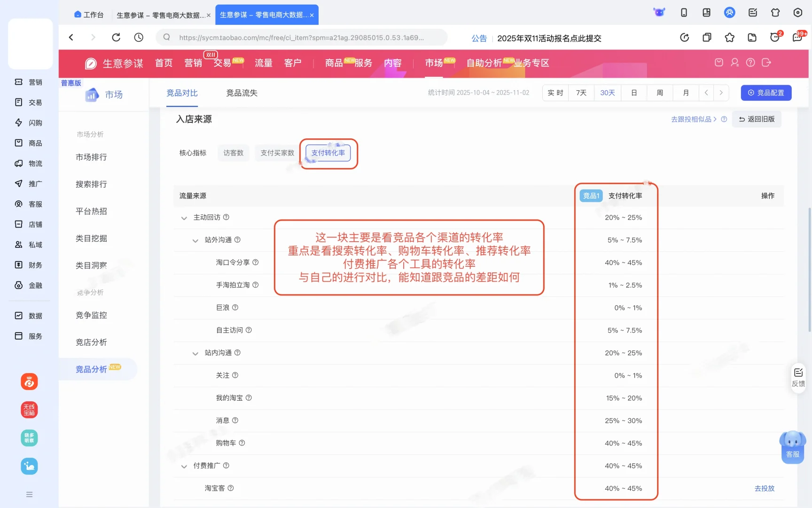Screen dimensions: 812x508
Task: Click the logout icon in the pink header
Action: click(766, 63)
